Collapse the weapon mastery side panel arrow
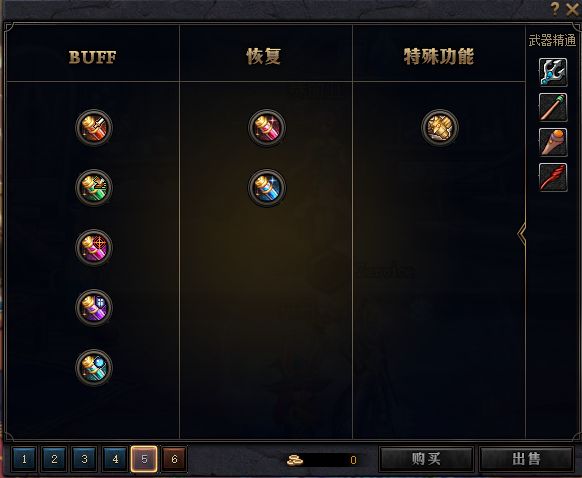This screenshot has width=582, height=478. pos(521,234)
